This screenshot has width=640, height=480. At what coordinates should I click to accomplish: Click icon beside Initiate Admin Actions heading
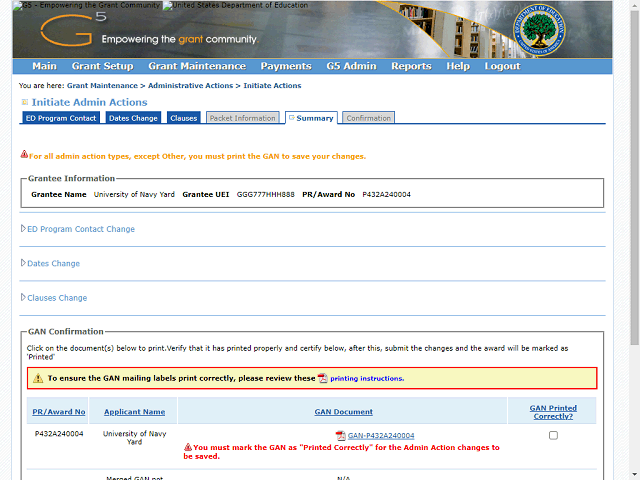(24, 102)
